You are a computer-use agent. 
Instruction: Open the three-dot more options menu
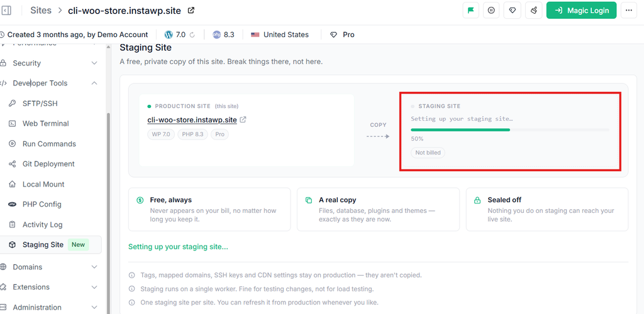(x=629, y=10)
